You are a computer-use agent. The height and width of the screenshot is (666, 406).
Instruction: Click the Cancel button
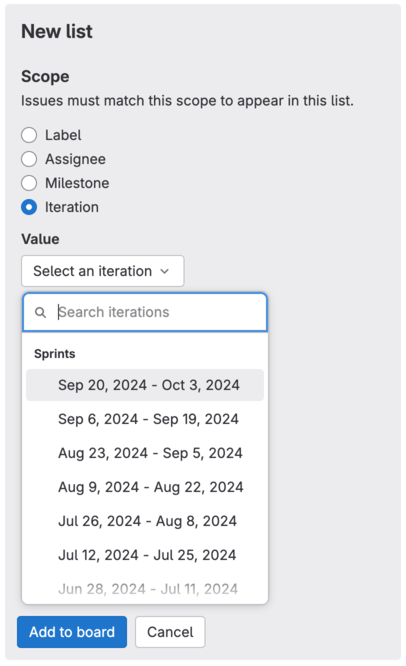(x=170, y=632)
